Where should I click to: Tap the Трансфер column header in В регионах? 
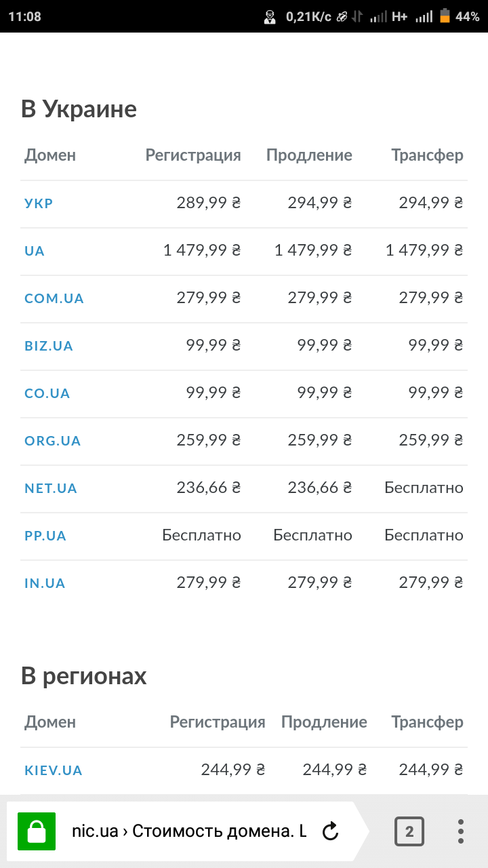[427, 722]
